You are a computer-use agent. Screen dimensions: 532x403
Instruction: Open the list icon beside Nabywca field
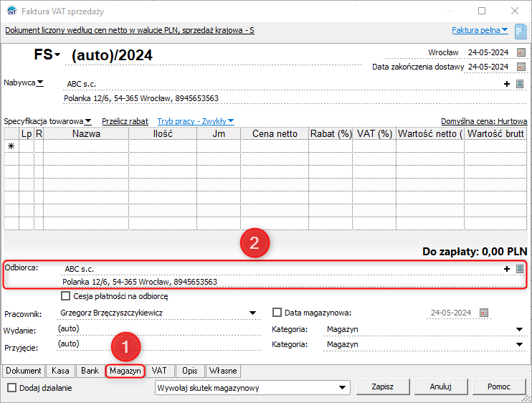point(520,84)
